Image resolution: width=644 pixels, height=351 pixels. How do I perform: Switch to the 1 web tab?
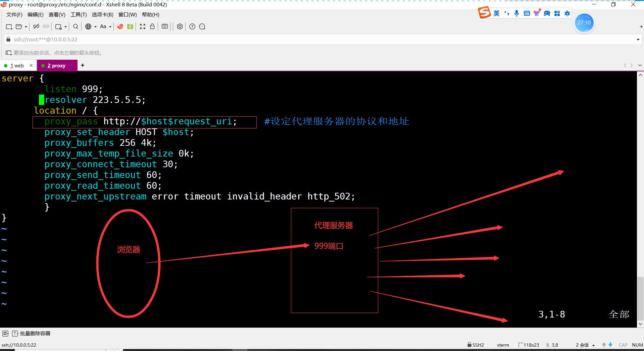(17, 66)
